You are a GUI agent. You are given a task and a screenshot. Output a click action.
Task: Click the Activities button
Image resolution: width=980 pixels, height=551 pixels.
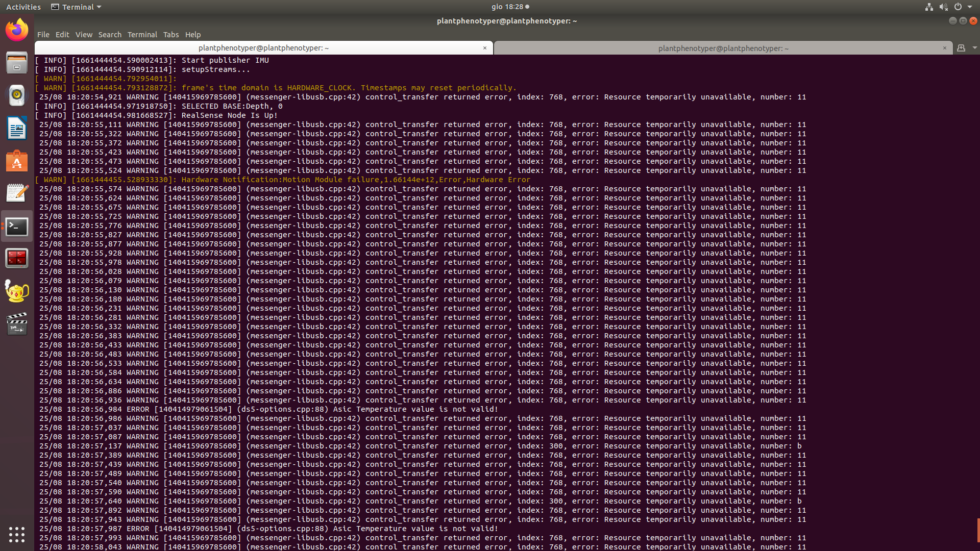tap(23, 7)
